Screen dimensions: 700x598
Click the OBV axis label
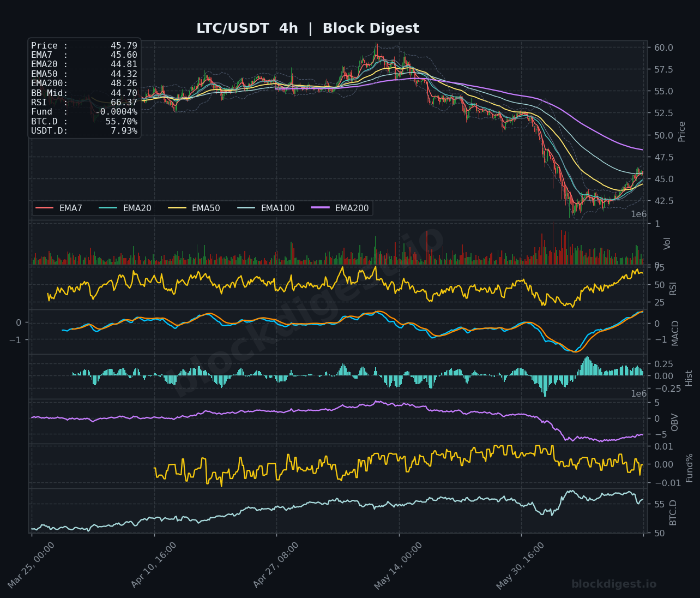pos(674,422)
